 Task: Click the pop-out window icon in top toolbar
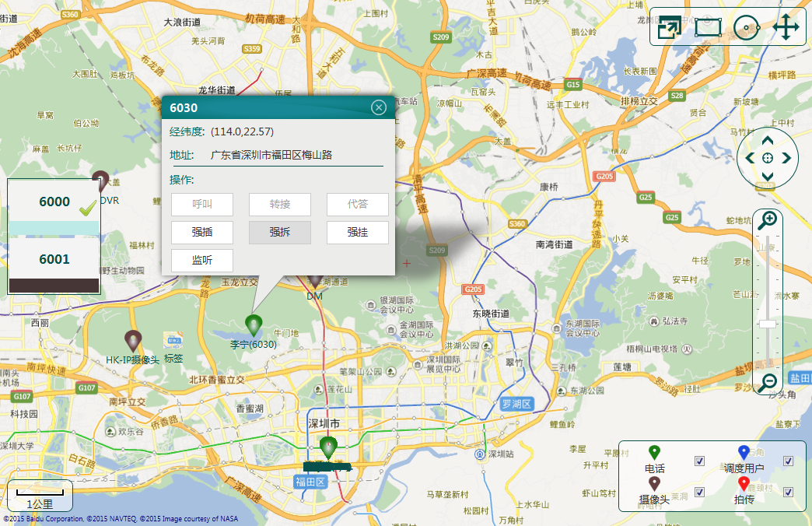coord(669,27)
